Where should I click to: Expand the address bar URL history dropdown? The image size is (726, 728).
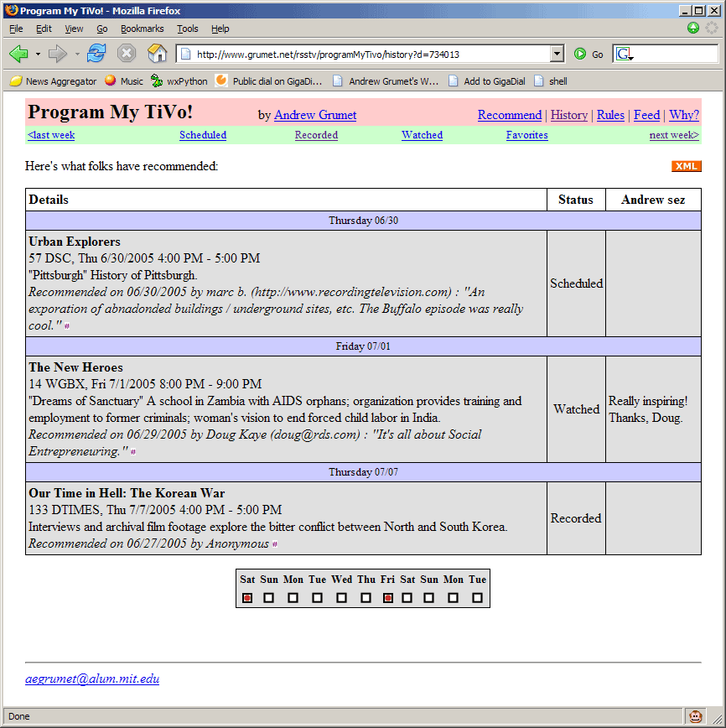click(557, 54)
